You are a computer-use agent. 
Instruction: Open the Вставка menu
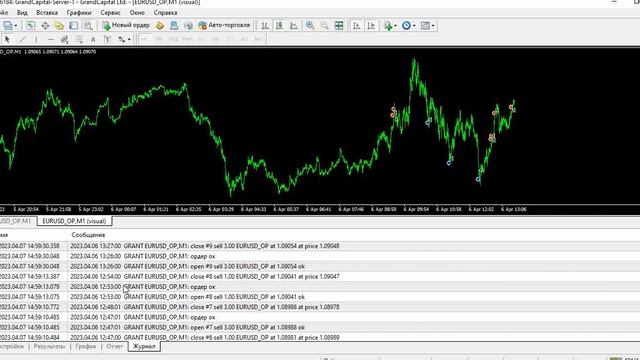pyautogui.click(x=47, y=13)
